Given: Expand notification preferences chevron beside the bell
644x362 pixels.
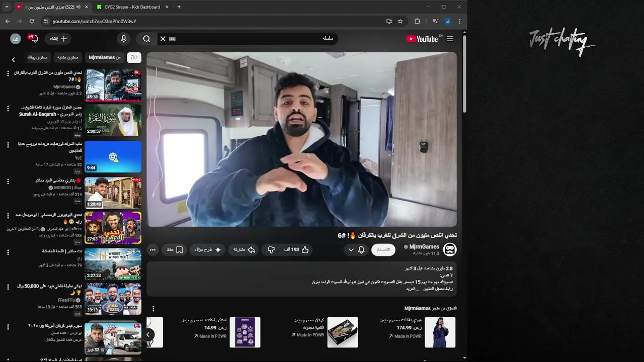Looking at the screenshot, I should [x=351, y=249].
